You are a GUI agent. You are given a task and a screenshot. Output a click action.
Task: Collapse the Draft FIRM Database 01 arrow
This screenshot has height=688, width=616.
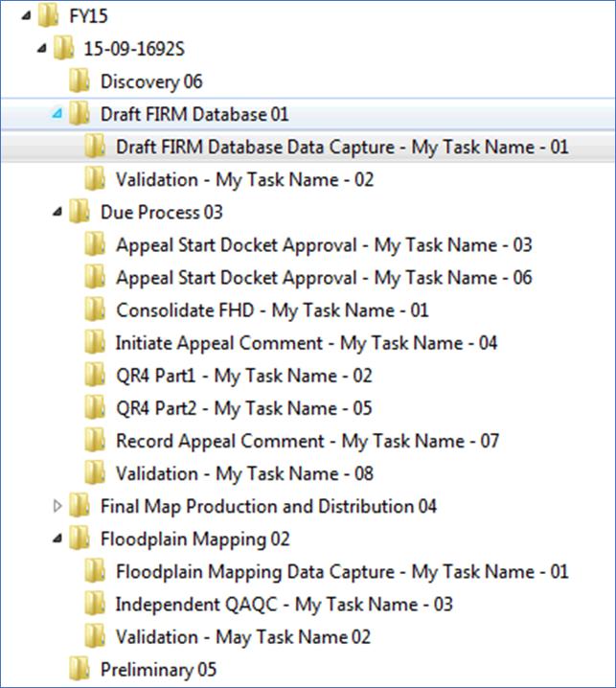[57, 114]
